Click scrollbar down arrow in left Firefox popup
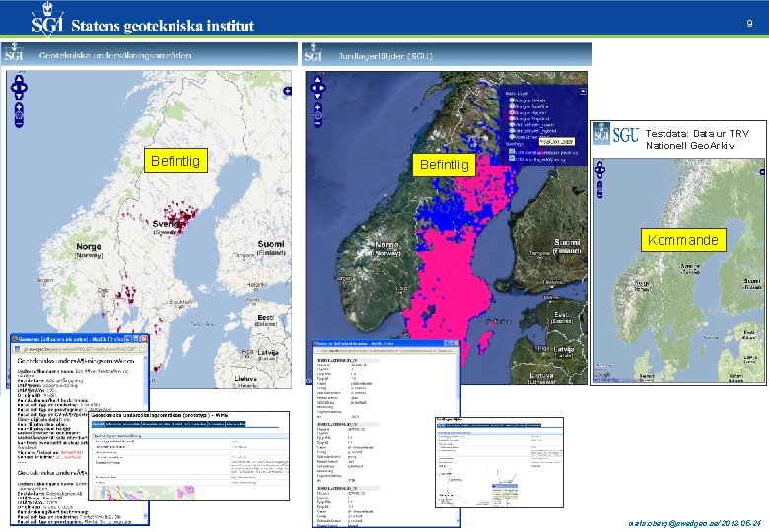This screenshot has height=532, width=769. click(x=145, y=516)
